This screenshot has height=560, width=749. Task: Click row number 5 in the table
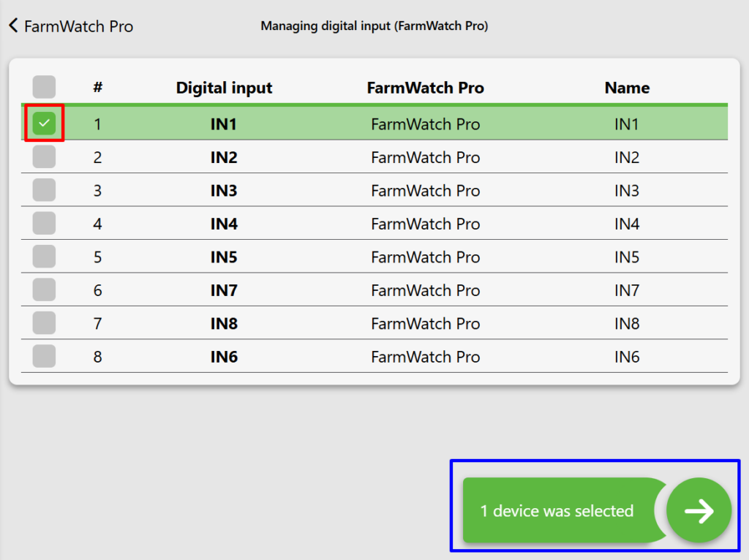coord(97,257)
